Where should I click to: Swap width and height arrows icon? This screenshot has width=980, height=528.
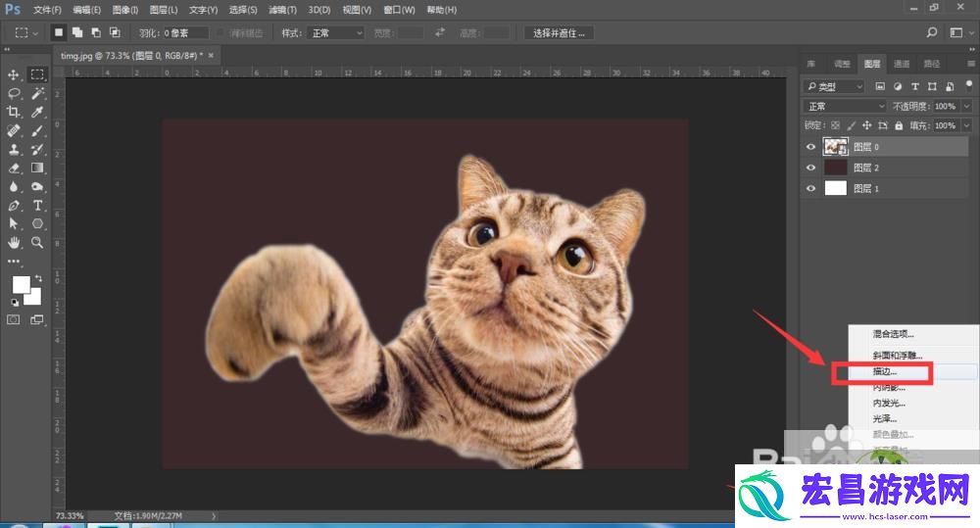pyautogui.click(x=440, y=32)
